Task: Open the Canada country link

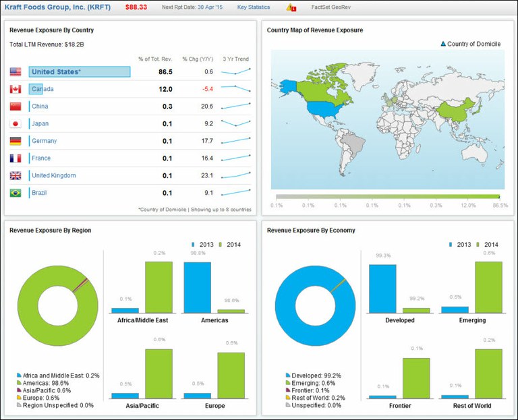Action: 42,89
